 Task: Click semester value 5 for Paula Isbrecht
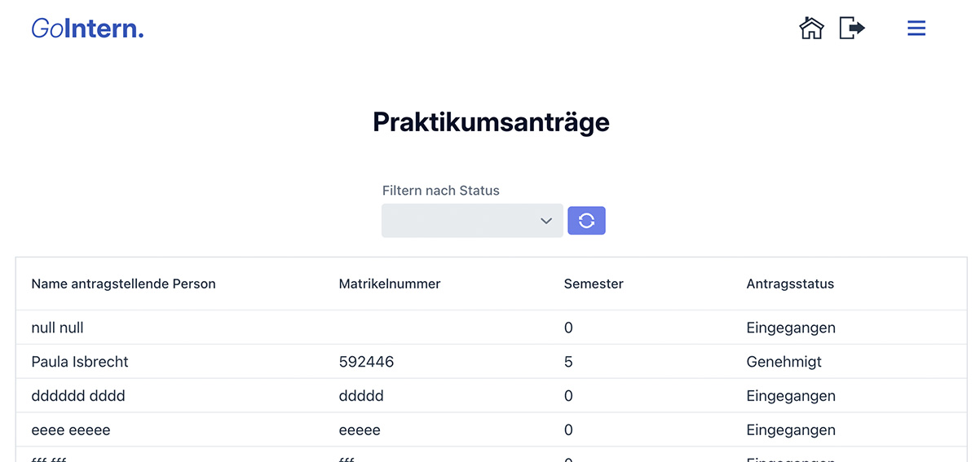click(568, 362)
